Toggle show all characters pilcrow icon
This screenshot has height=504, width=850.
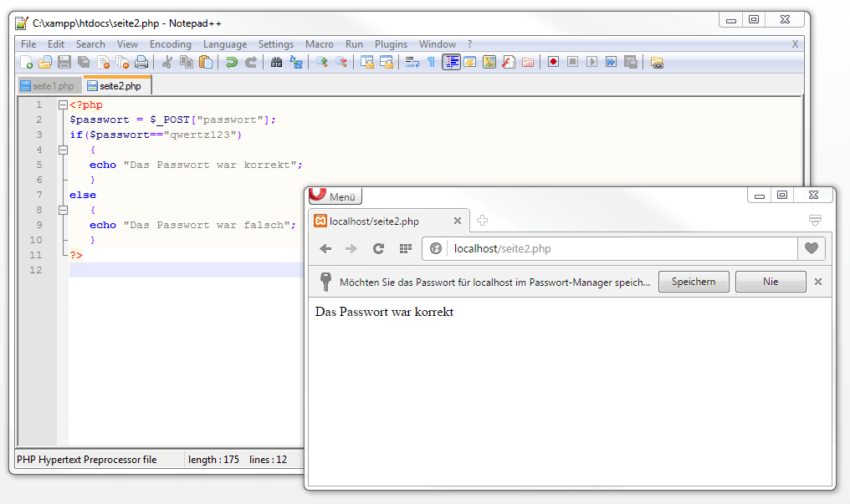(431, 62)
